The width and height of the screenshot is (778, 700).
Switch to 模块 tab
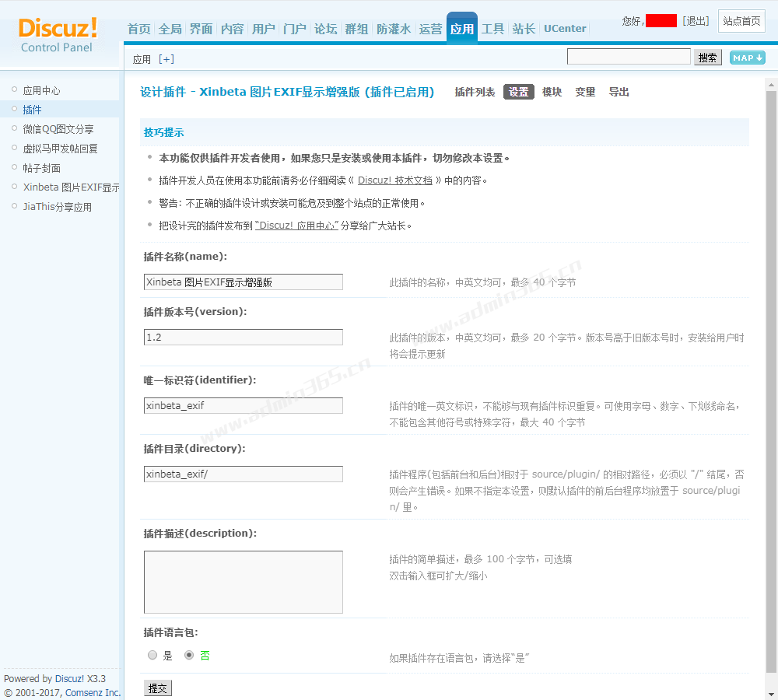[552, 92]
